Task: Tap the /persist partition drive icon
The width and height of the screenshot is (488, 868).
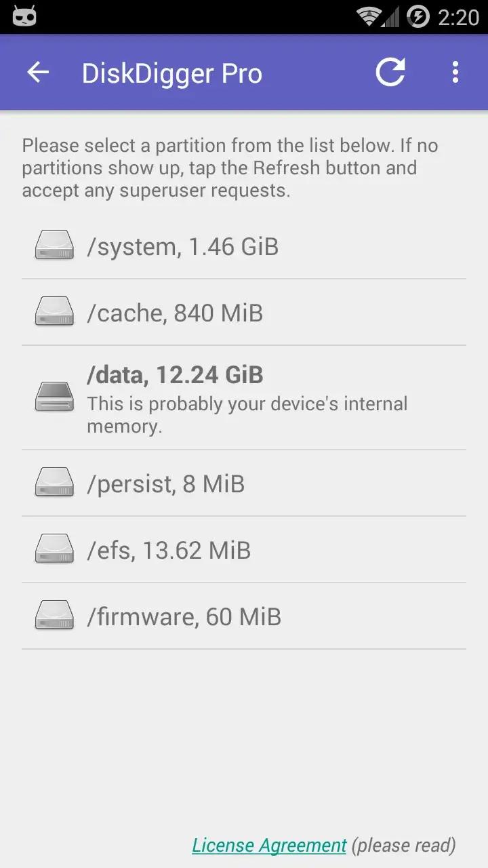Action: (x=54, y=483)
